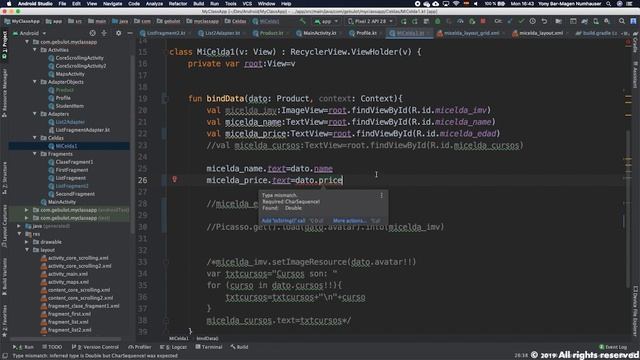Collapse the Fragments folder
This screenshot has height=360, width=640.
coord(35,154)
